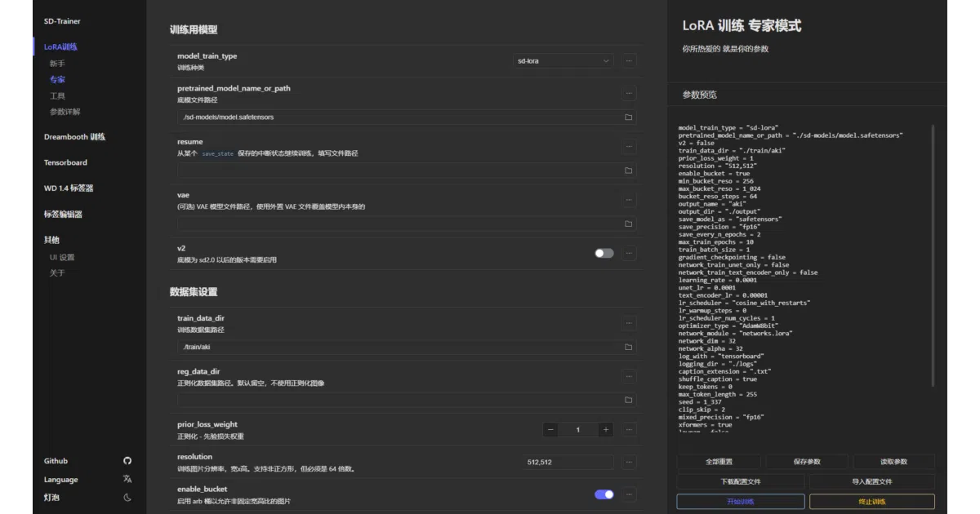Open Dreambooth 训练 page
This screenshot has width=980, height=514.
tap(74, 137)
